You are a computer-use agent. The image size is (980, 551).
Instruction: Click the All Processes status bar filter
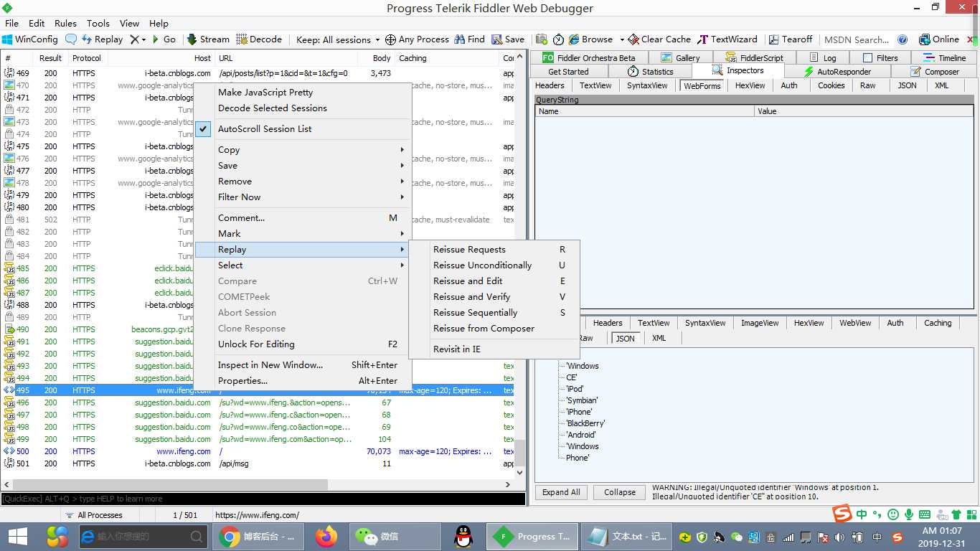tap(93, 515)
